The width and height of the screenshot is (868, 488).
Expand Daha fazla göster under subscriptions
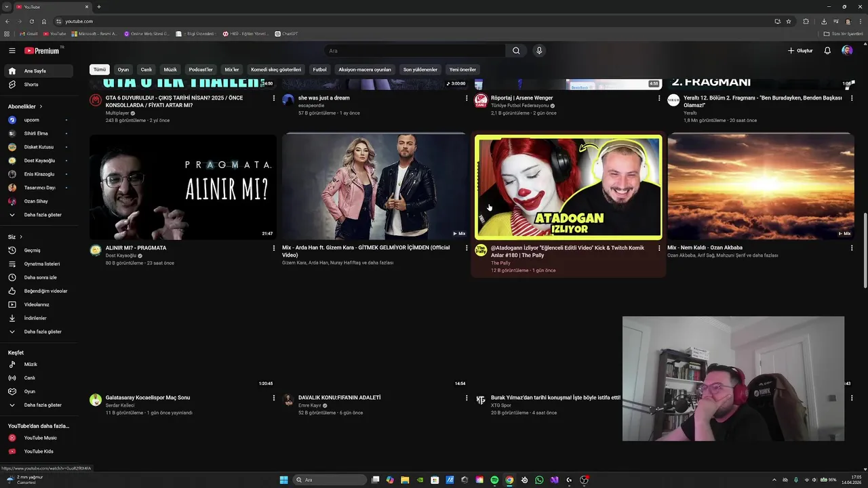tap(39, 215)
